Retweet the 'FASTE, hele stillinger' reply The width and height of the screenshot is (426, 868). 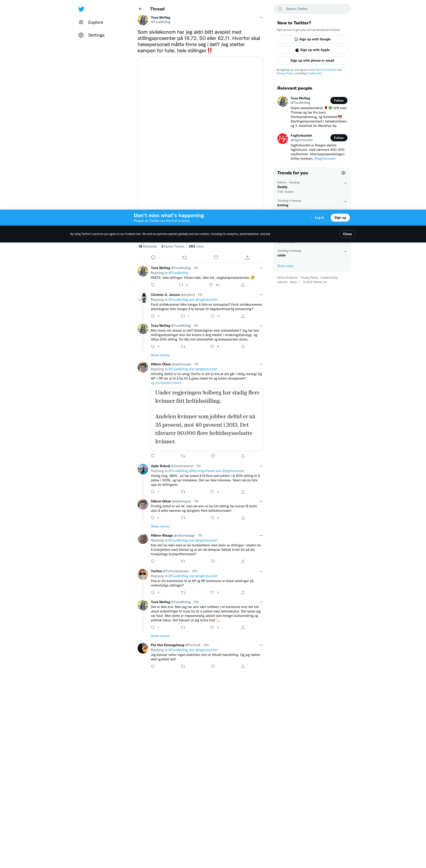pyautogui.click(x=181, y=285)
